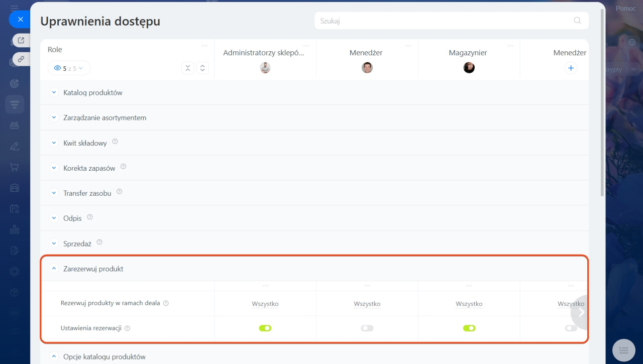Click the Ustawienia rezerwacji label
The width and height of the screenshot is (643, 364).
click(91, 328)
